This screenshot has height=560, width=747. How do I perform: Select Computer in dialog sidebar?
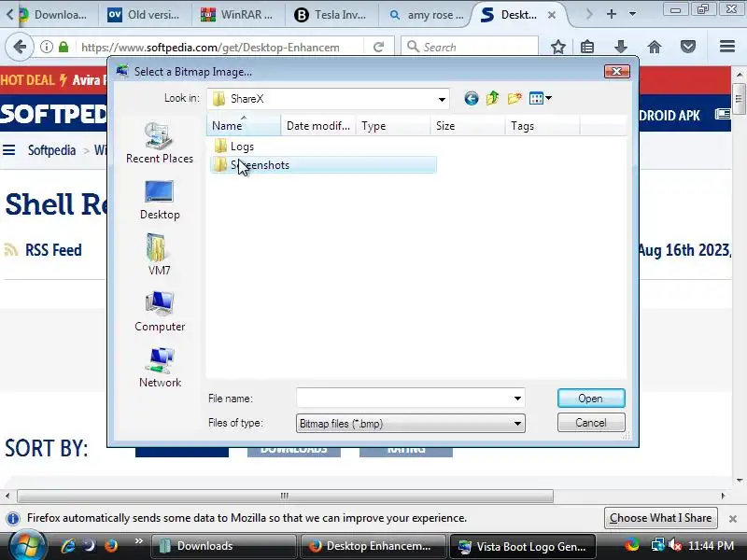[160, 312]
